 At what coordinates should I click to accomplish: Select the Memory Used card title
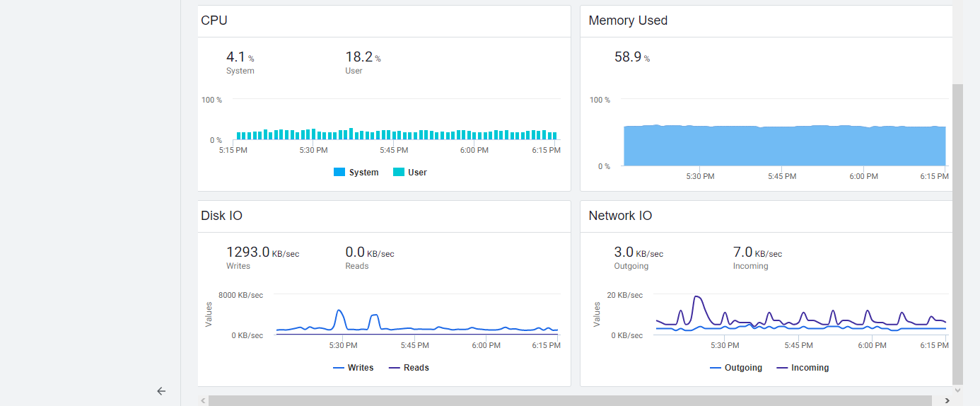[x=628, y=21]
